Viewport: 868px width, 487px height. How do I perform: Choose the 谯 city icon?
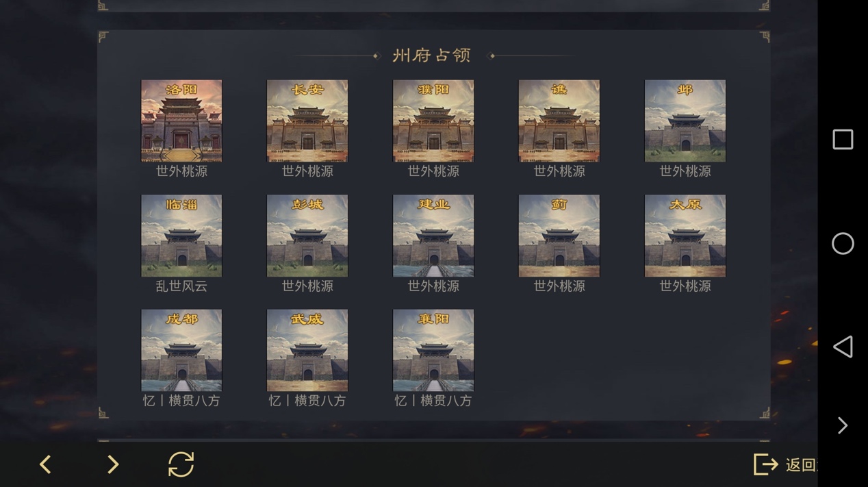[559, 121]
